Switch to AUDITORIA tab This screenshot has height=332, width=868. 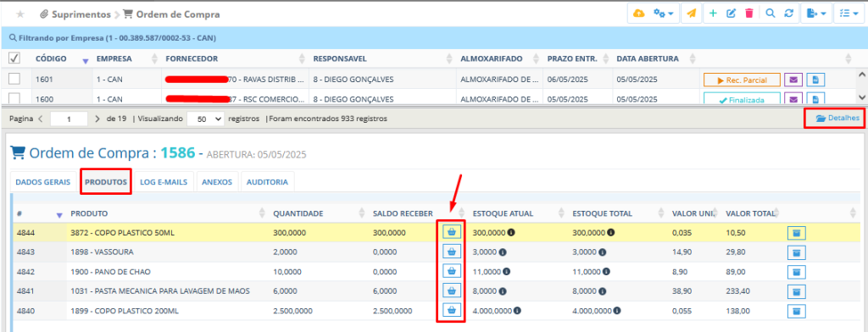(x=267, y=182)
